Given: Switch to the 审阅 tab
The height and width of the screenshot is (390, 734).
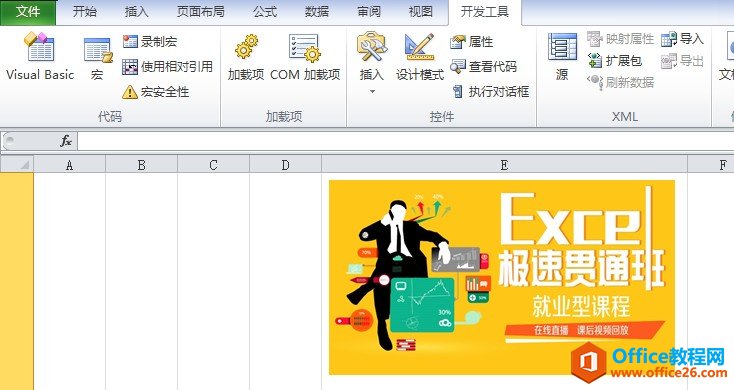Looking at the screenshot, I should pyautogui.click(x=369, y=12).
